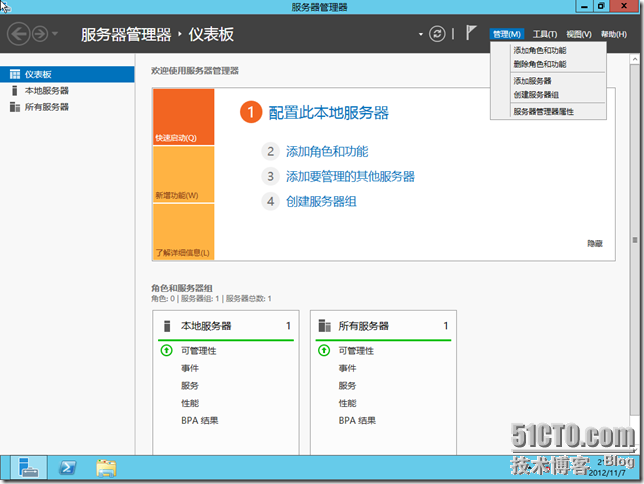Open 可管理性 in 本地服务器 tile

[199, 351]
